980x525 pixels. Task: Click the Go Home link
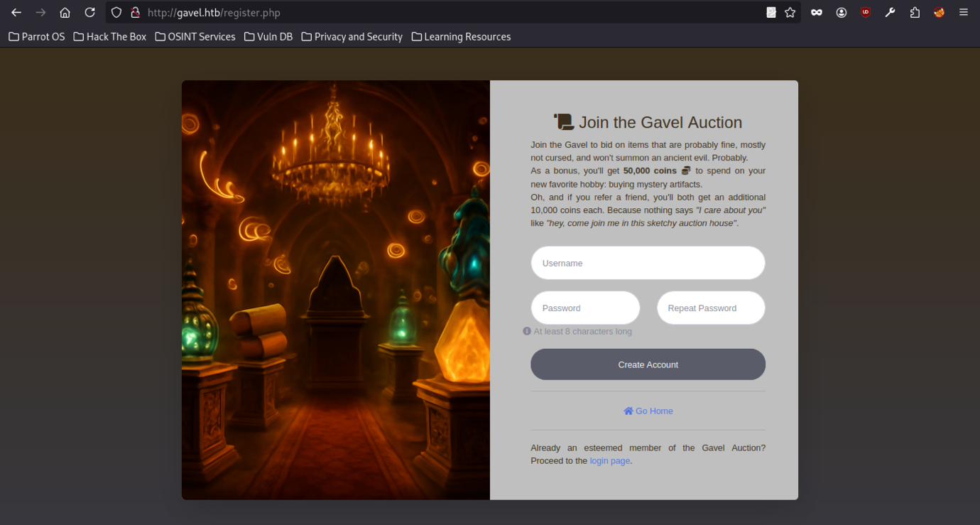coord(648,411)
